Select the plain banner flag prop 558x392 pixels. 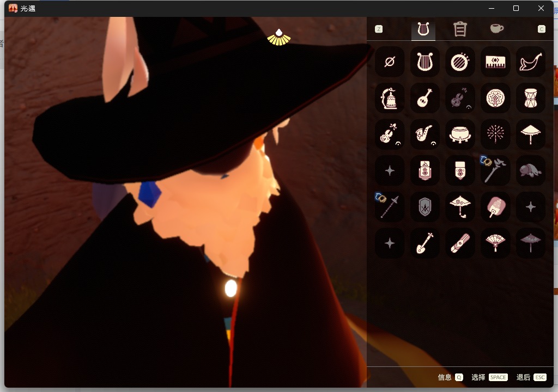(460, 171)
